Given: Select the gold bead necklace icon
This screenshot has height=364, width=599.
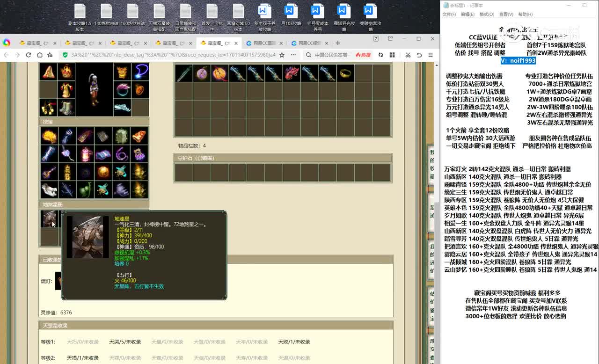Looking at the screenshot, I should pos(48,108).
